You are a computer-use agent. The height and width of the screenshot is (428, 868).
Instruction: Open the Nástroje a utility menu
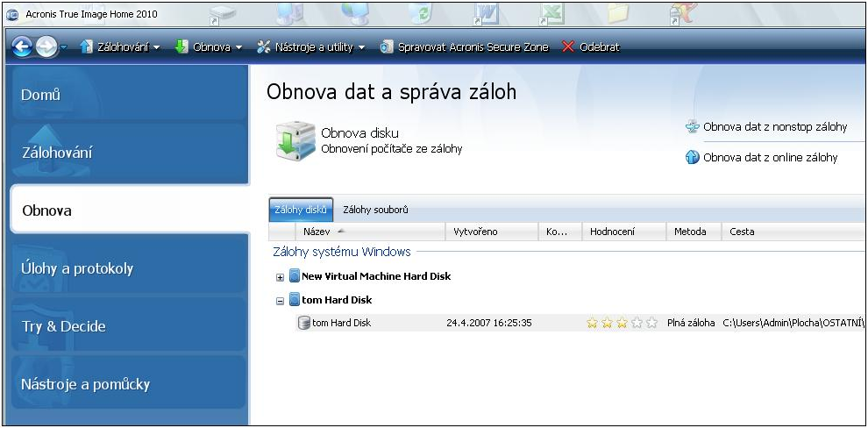coord(310,47)
